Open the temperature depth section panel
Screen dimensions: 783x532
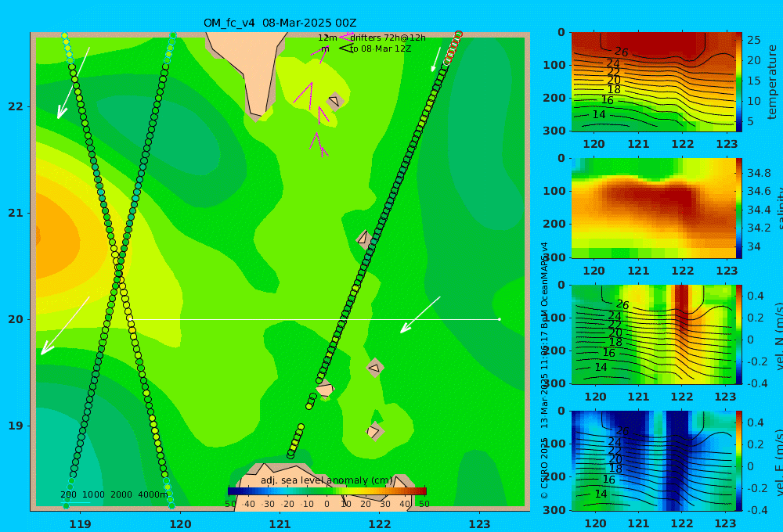tap(653, 82)
